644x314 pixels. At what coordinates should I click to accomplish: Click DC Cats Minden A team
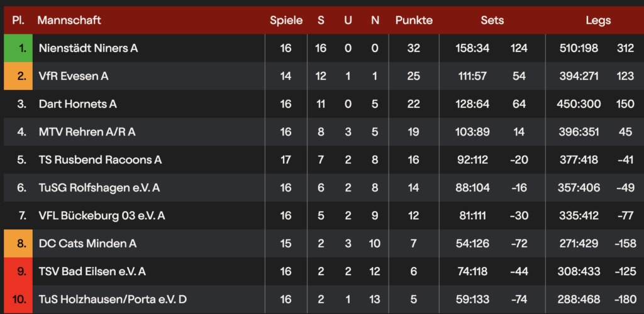point(87,243)
